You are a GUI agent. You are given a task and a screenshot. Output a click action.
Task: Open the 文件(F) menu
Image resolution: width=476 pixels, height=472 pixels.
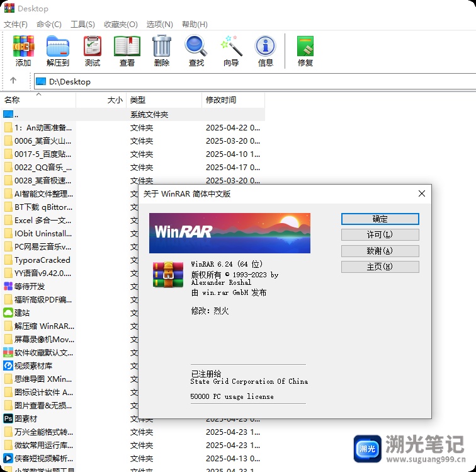(x=16, y=25)
